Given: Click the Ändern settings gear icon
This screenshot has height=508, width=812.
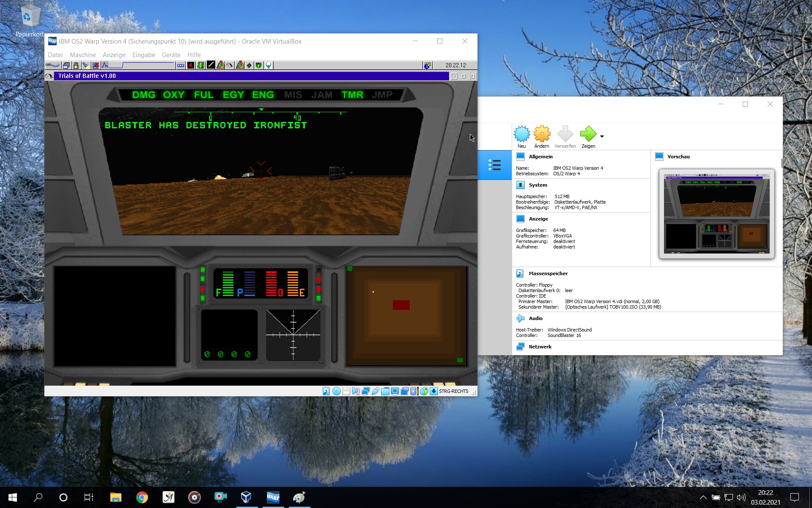Looking at the screenshot, I should click(x=542, y=137).
